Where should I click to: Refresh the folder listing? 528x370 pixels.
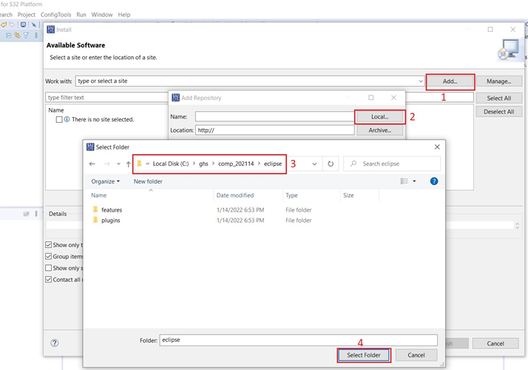point(331,164)
